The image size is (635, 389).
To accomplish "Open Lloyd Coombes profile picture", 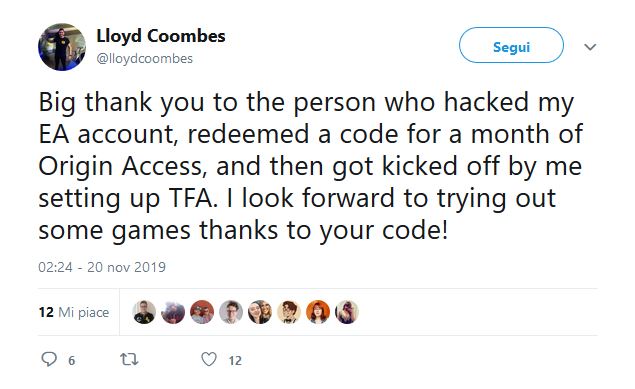I will 62,47.
